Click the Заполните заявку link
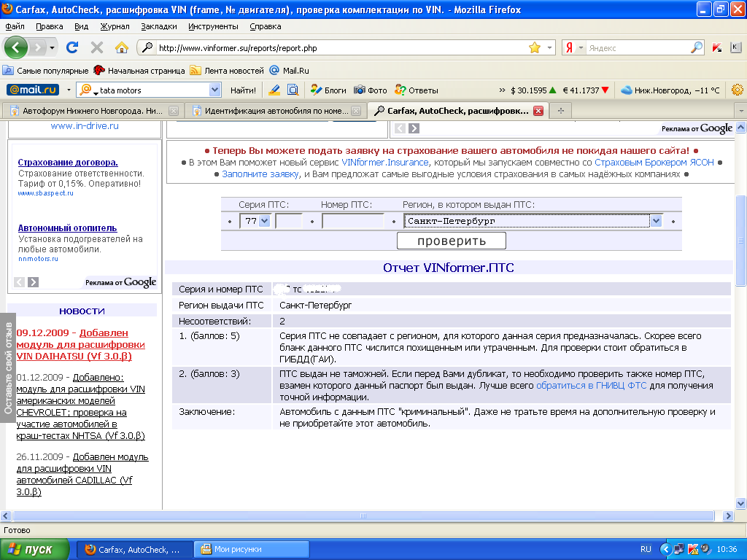This screenshot has height=560, width=747. click(x=260, y=174)
